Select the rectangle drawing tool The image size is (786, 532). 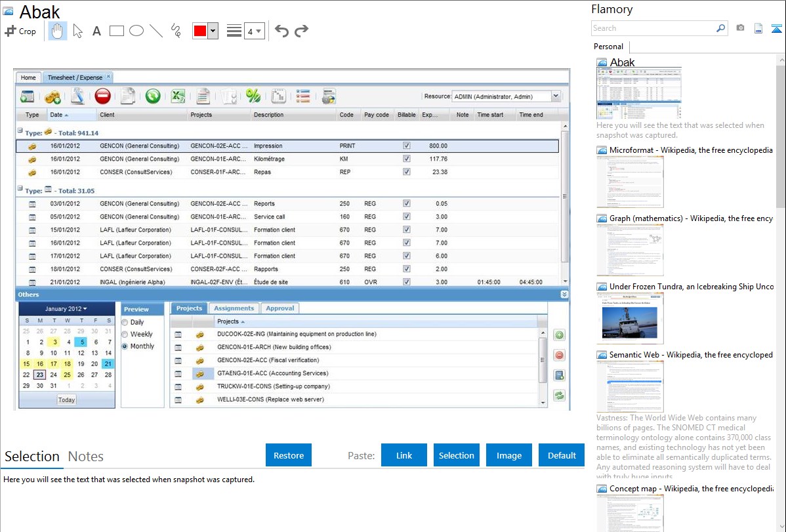[x=116, y=31]
